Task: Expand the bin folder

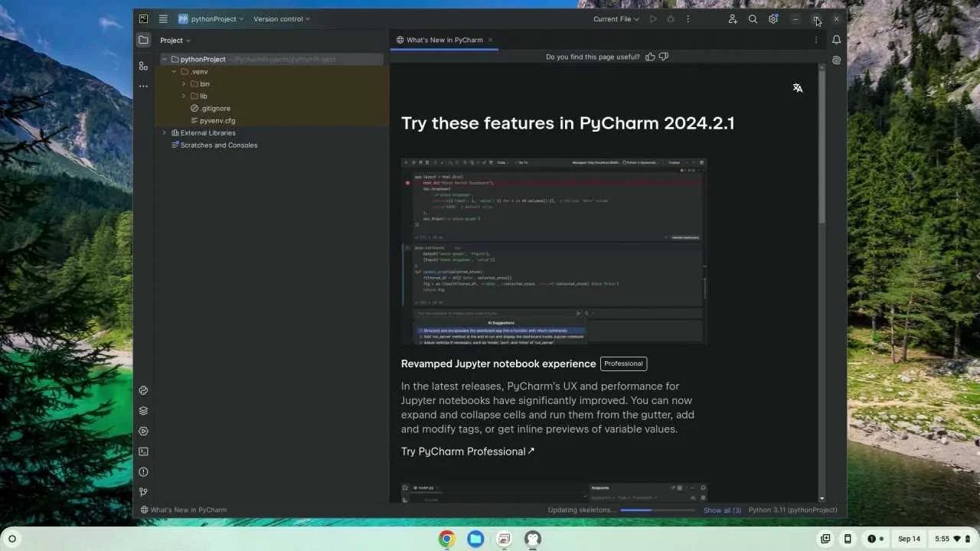Action: coord(183,83)
